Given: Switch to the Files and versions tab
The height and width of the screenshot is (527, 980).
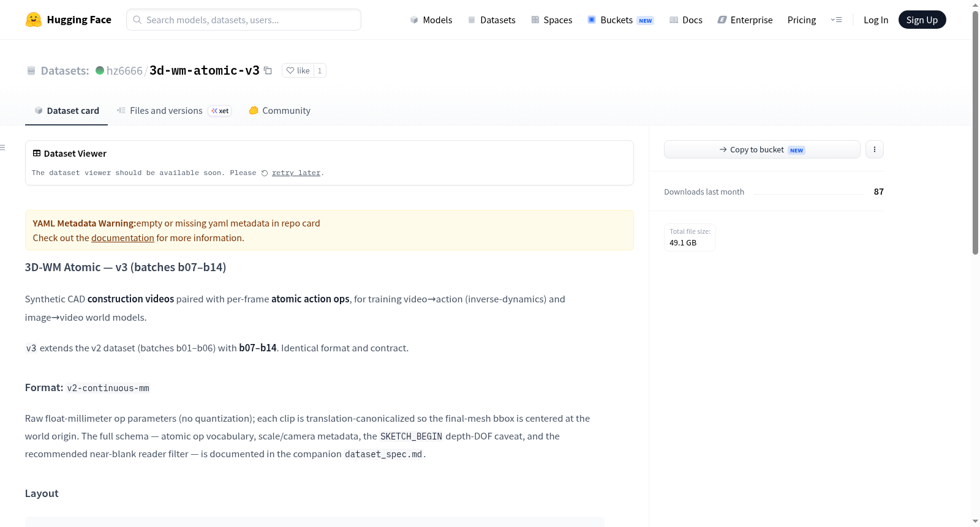Looking at the screenshot, I should point(173,111).
